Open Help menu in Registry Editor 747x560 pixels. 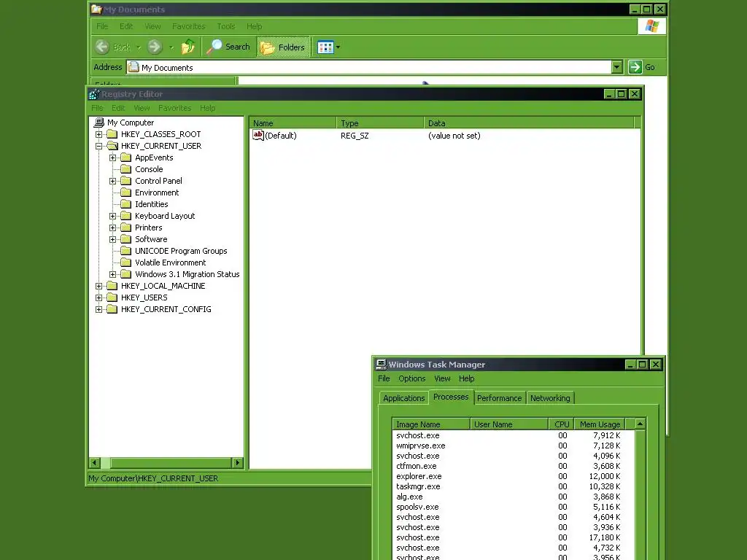(207, 108)
